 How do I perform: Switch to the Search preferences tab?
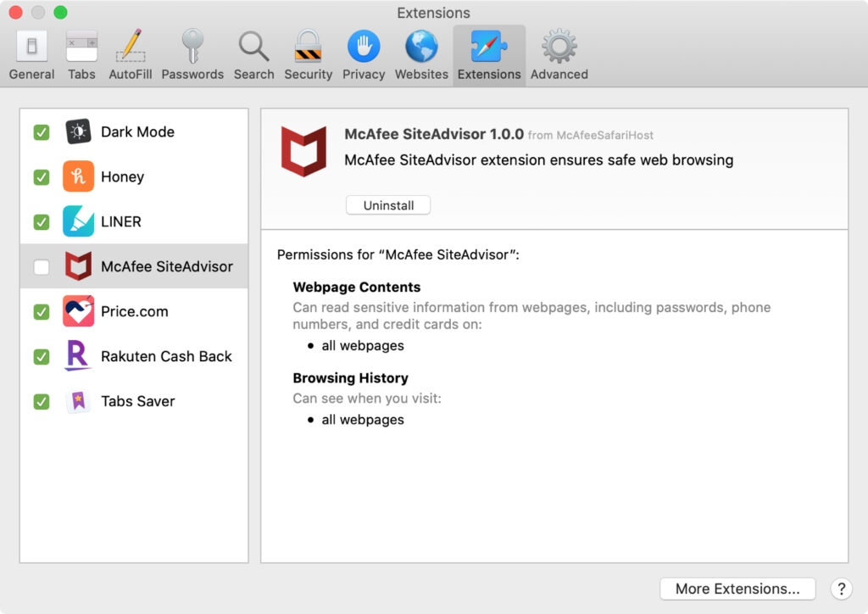coord(253,53)
